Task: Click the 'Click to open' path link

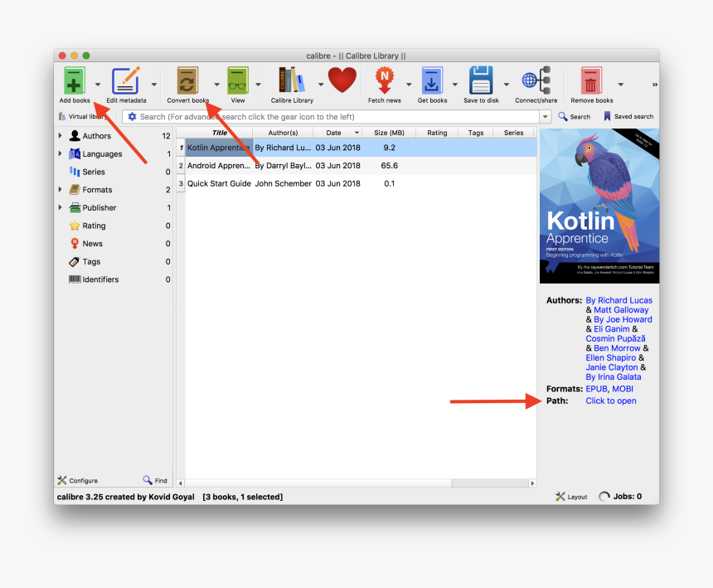Action: (x=611, y=401)
